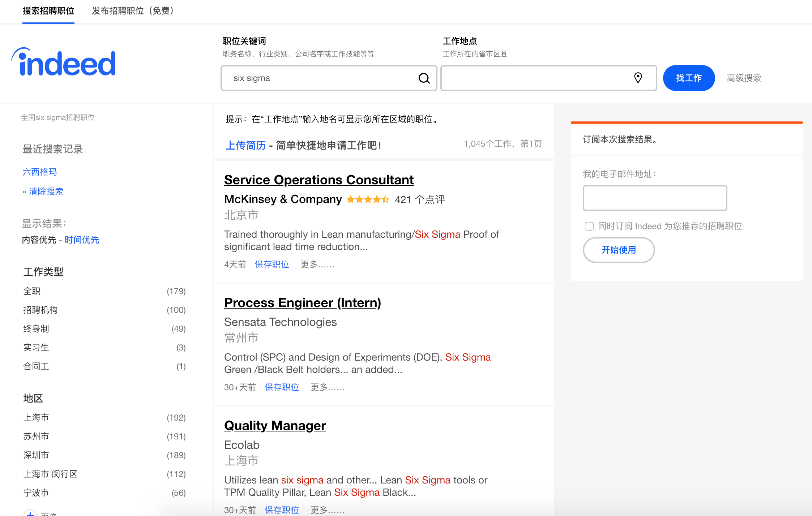Switch to 发布招聘职位 tab

coord(133,11)
